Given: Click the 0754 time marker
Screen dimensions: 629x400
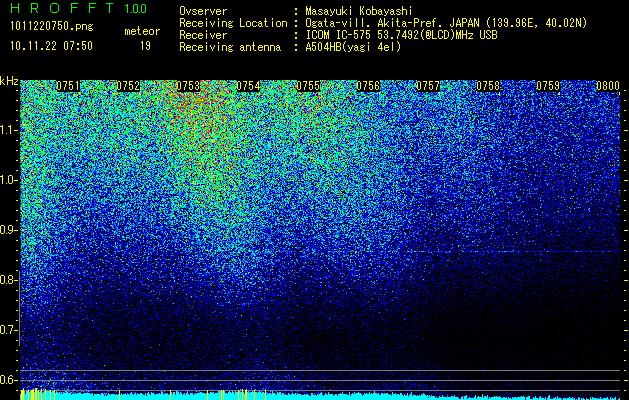Looking at the screenshot, I should [248, 86].
